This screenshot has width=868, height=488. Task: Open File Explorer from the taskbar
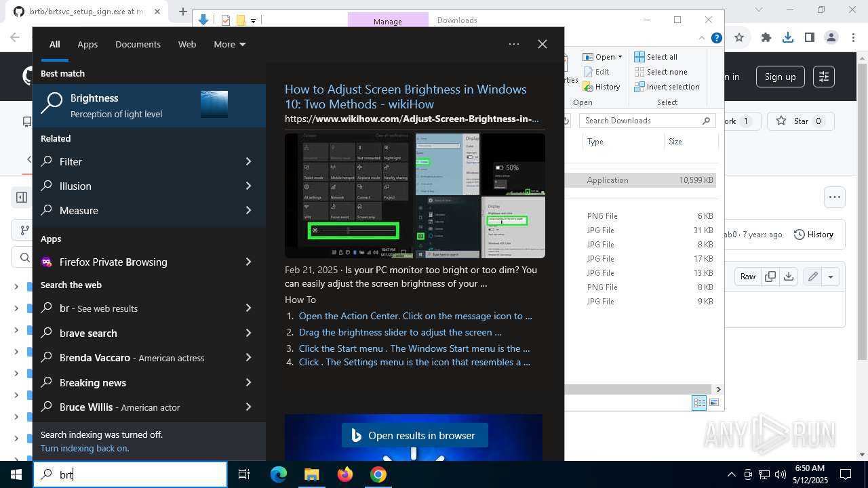[311, 474]
